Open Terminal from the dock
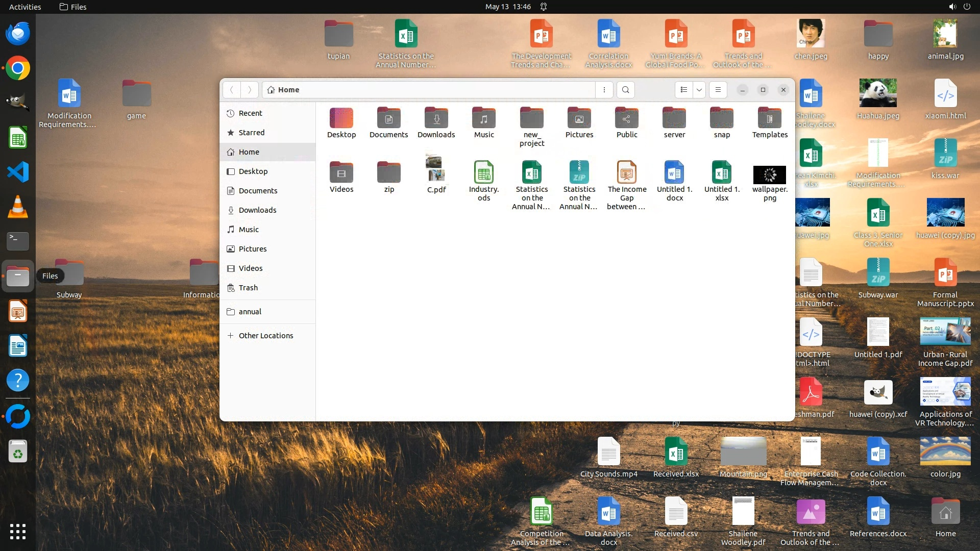The width and height of the screenshot is (980, 551). coord(18,241)
